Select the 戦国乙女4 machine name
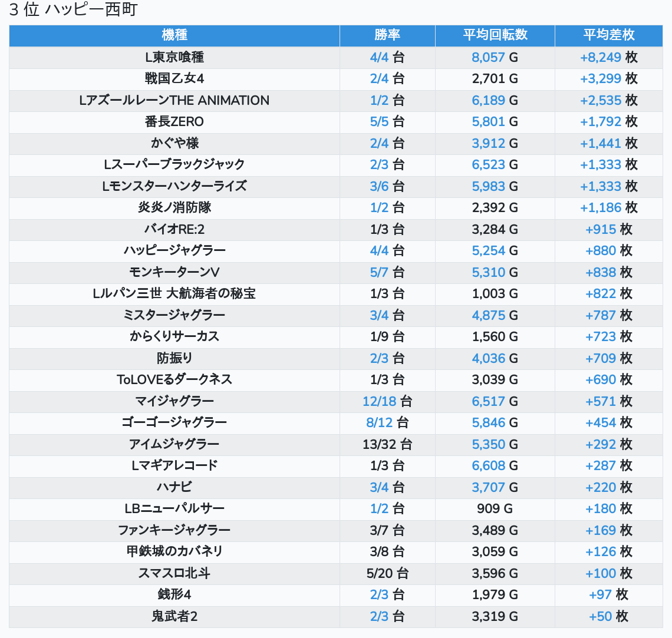 click(174, 78)
